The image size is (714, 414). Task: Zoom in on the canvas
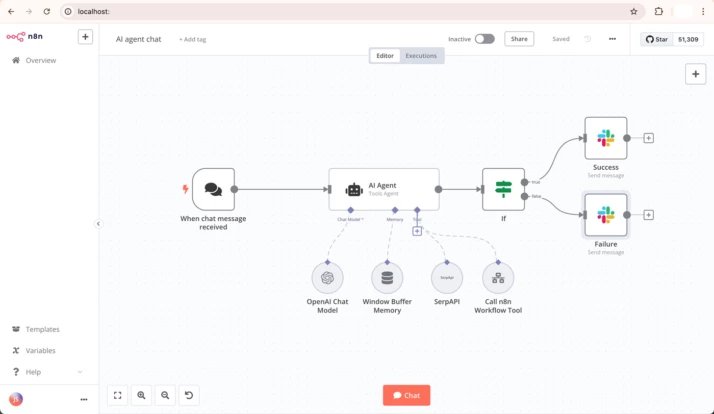point(141,395)
